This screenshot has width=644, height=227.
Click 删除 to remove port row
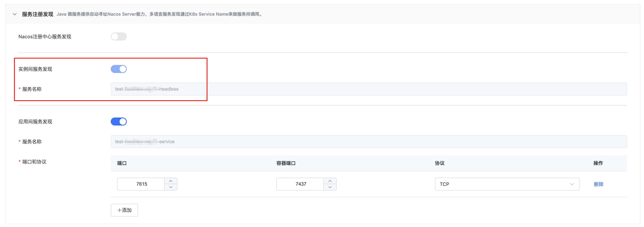click(x=598, y=184)
